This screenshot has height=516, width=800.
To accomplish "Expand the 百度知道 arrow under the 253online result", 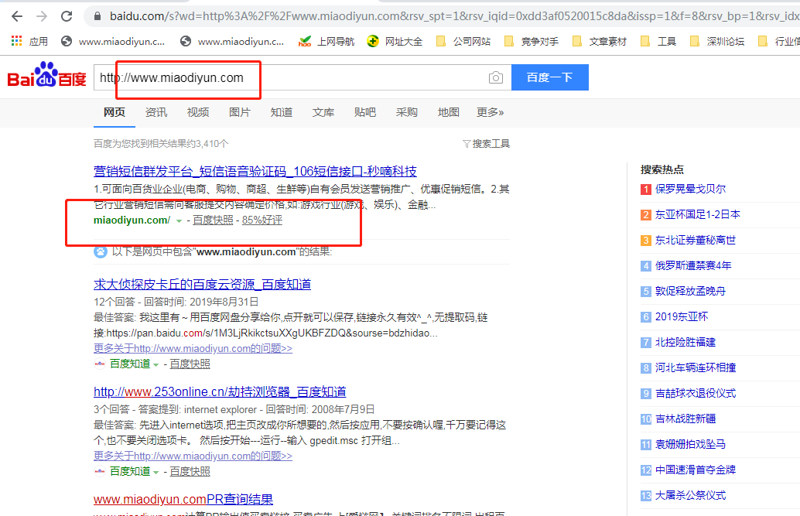I will point(156,472).
